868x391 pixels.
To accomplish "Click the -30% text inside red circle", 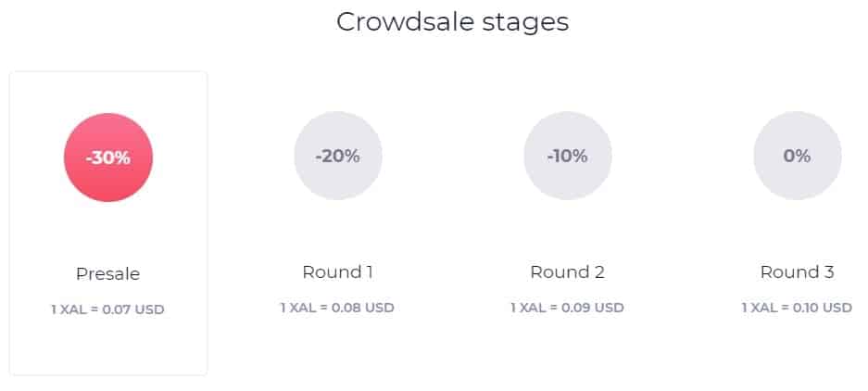I will coord(108,158).
